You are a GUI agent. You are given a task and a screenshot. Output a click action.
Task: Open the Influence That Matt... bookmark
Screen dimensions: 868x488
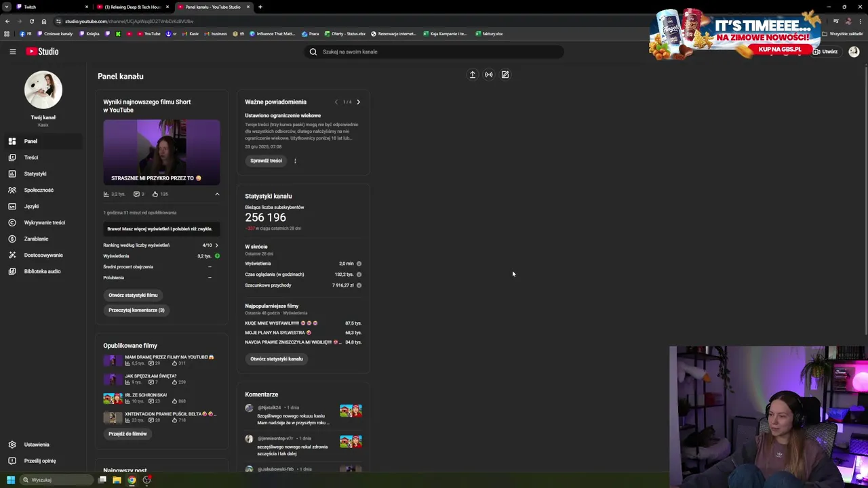pyautogui.click(x=273, y=34)
